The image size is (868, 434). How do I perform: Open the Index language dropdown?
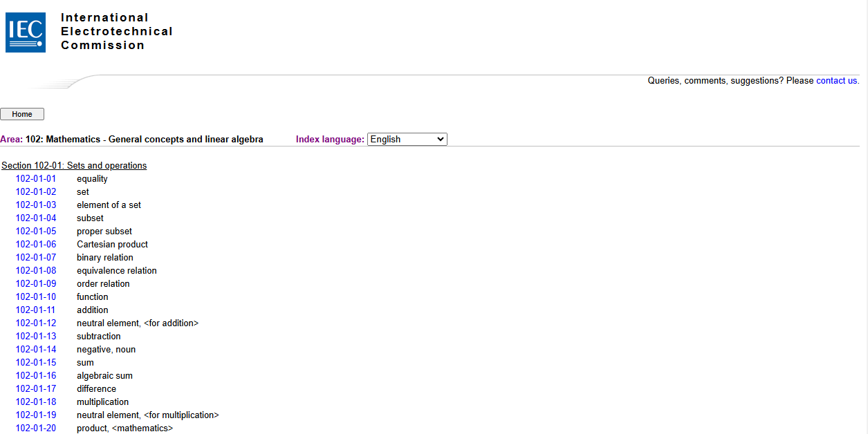pos(407,139)
